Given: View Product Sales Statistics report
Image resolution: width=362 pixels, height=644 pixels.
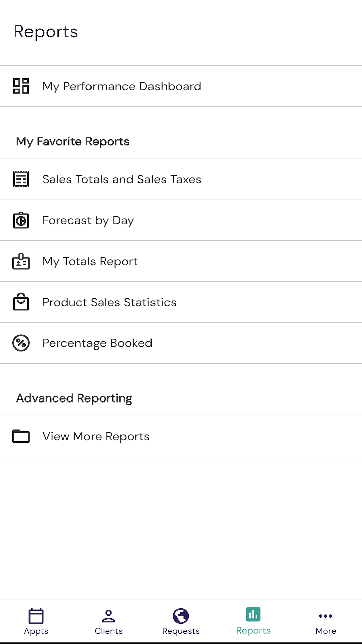Looking at the screenshot, I should click(x=109, y=302).
